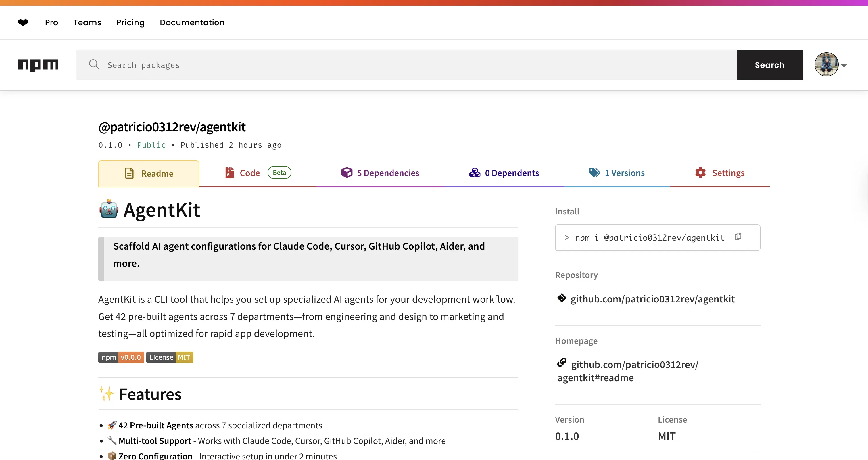Click the purple box Dependencies icon
868x460 pixels.
pos(347,172)
